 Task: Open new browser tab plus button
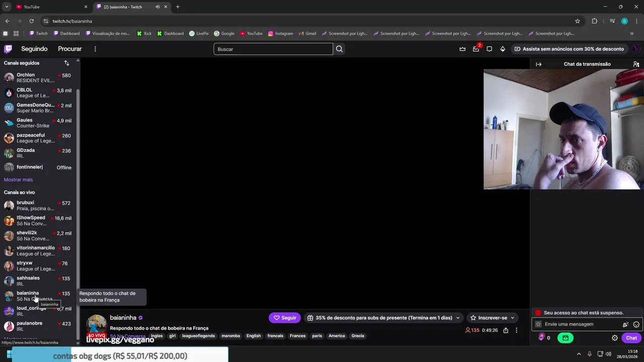point(178,7)
